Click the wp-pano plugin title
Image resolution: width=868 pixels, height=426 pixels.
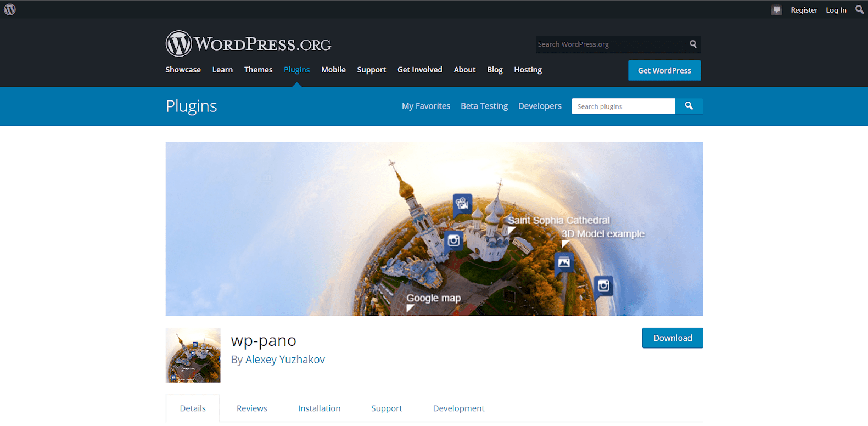pos(264,341)
